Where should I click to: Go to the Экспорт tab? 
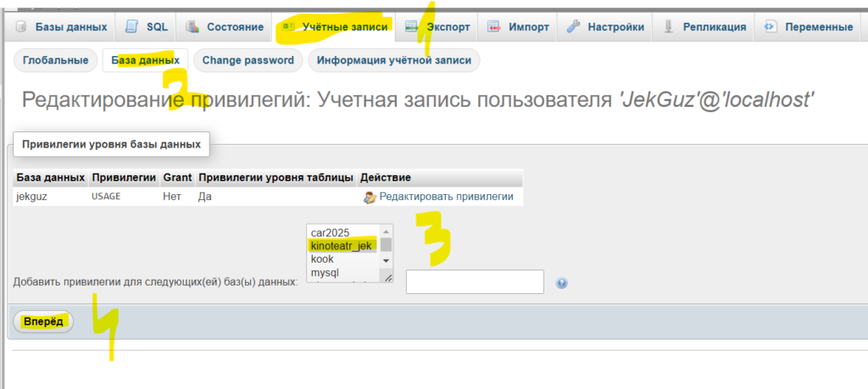point(437,26)
